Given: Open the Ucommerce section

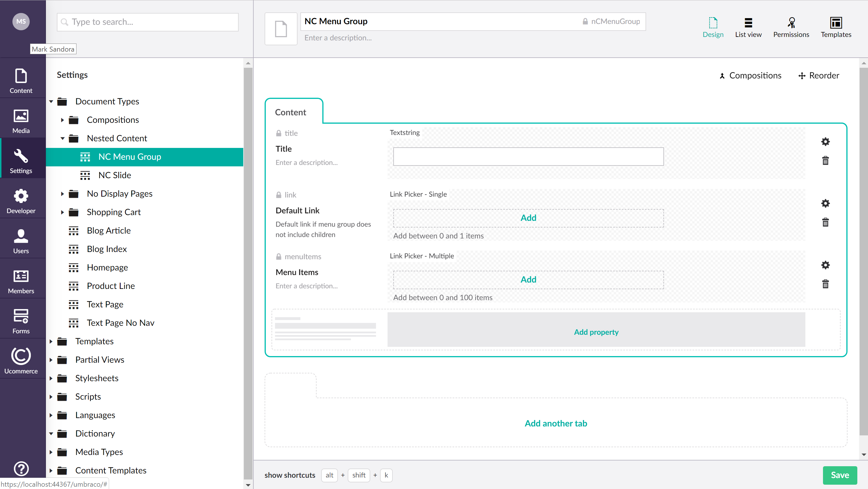Looking at the screenshot, I should pos(21,361).
